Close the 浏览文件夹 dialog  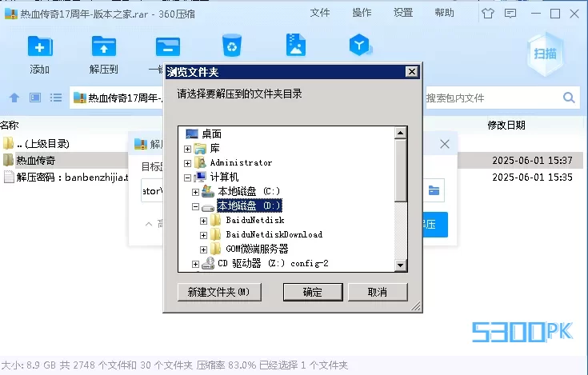click(412, 71)
